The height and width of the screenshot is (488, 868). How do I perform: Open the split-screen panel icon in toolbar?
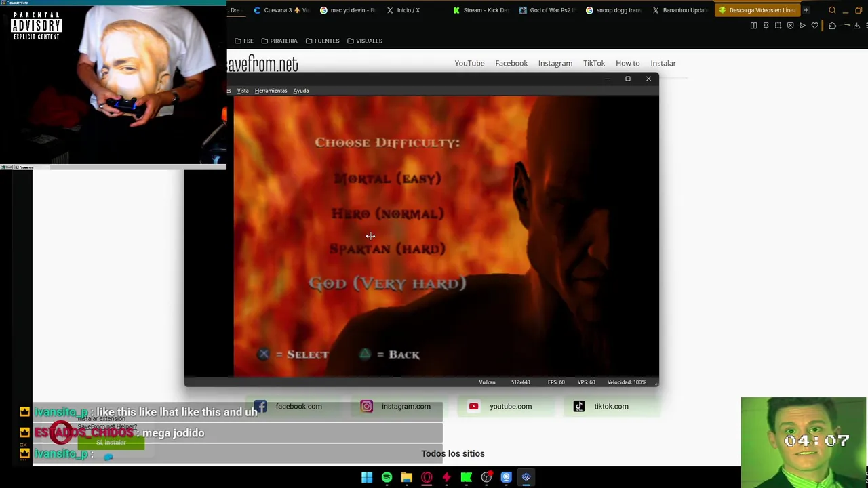[753, 26]
